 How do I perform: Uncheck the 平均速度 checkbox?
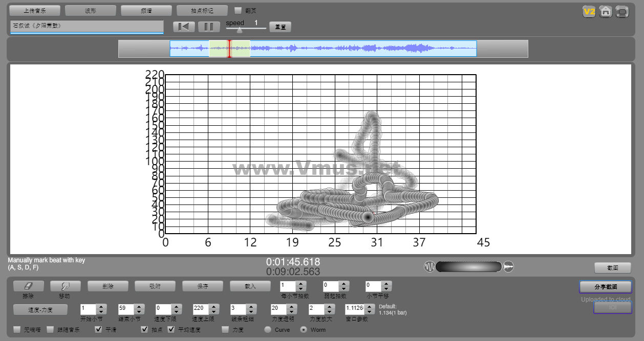pos(171,330)
